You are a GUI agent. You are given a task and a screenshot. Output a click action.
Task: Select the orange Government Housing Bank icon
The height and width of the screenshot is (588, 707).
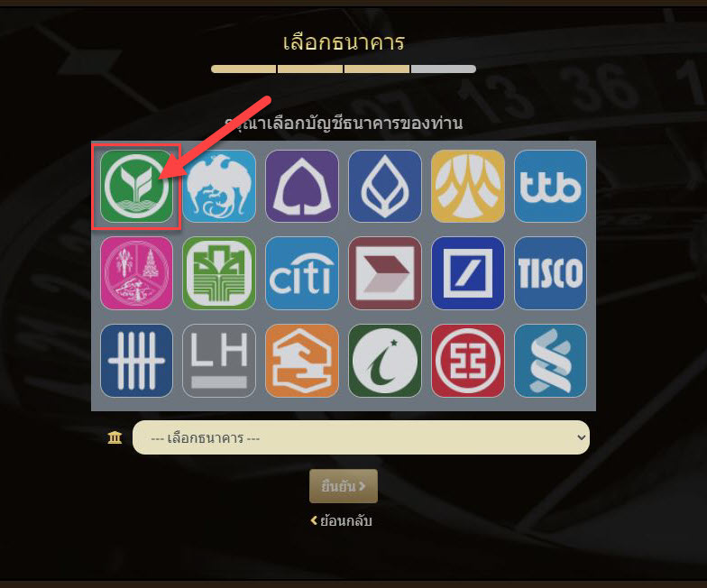coord(302,361)
